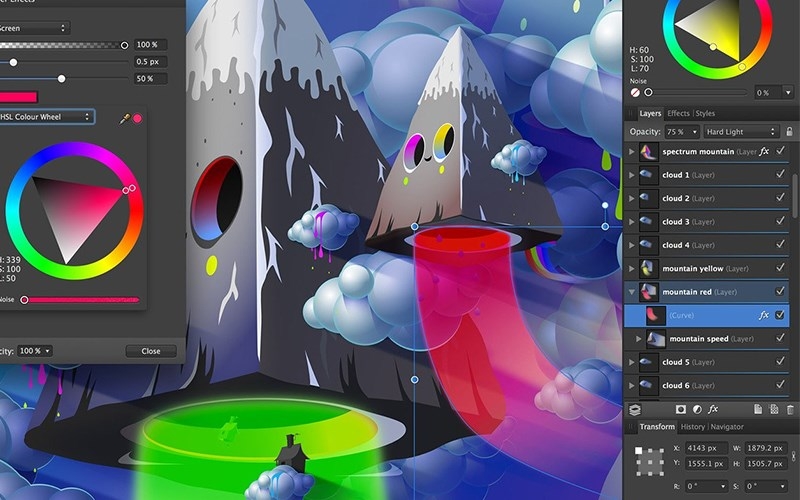Screen dimensions: 800x500
Task: Open the Hard Light blend mode dropdown
Action: tap(741, 132)
